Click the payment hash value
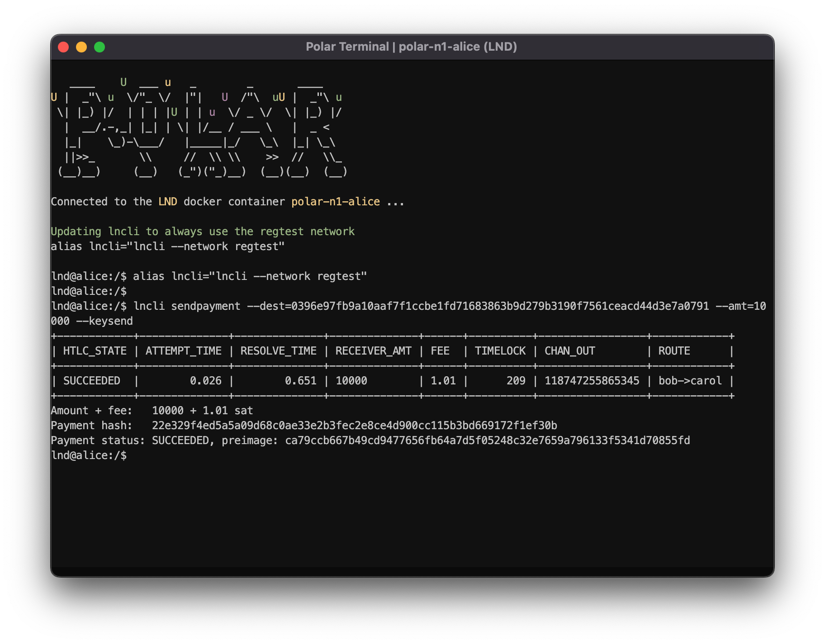This screenshot has width=825, height=644. 355,426
